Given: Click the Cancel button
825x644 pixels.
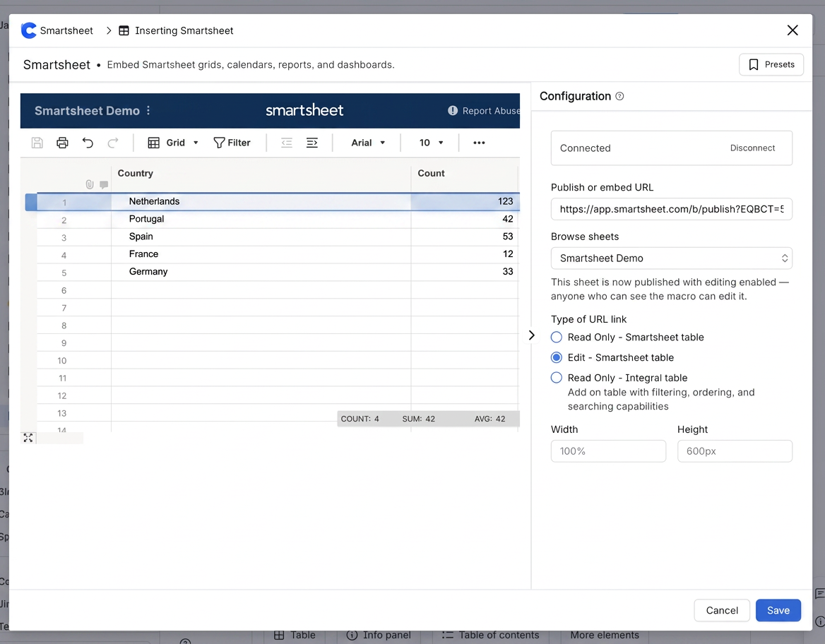Looking at the screenshot, I should (x=721, y=610).
